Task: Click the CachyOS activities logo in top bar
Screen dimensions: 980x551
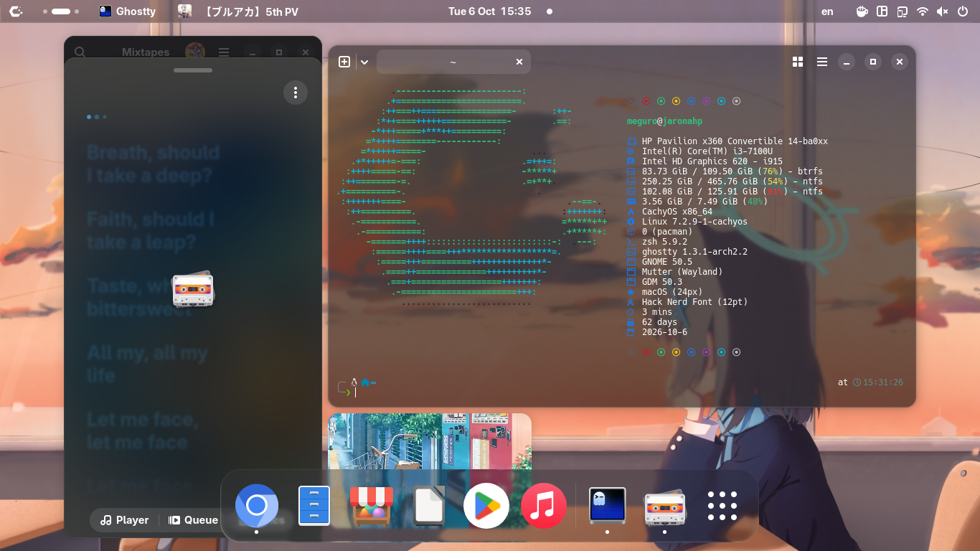Action: coord(16,11)
